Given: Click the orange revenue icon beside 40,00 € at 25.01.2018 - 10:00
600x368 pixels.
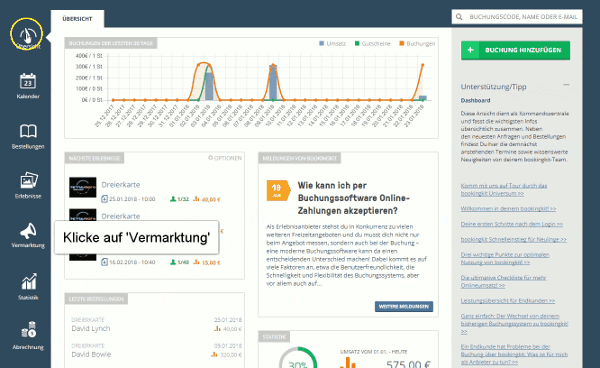Looking at the screenshot, I should [x=196, y=199].
